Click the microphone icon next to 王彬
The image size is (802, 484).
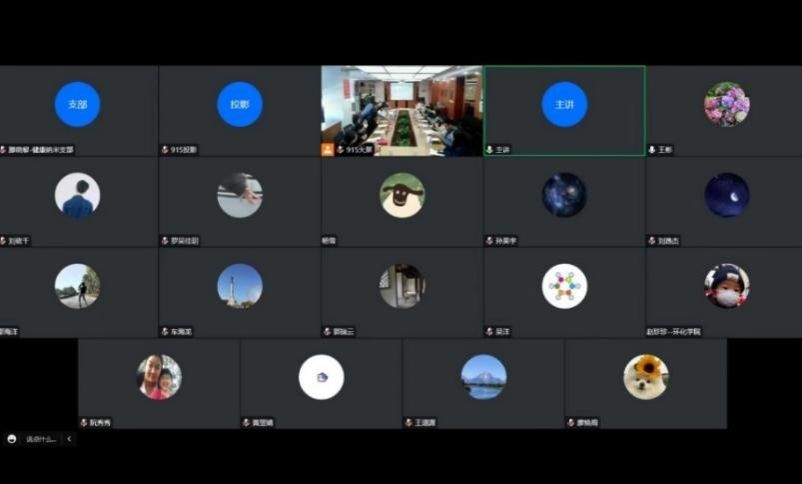652,149
